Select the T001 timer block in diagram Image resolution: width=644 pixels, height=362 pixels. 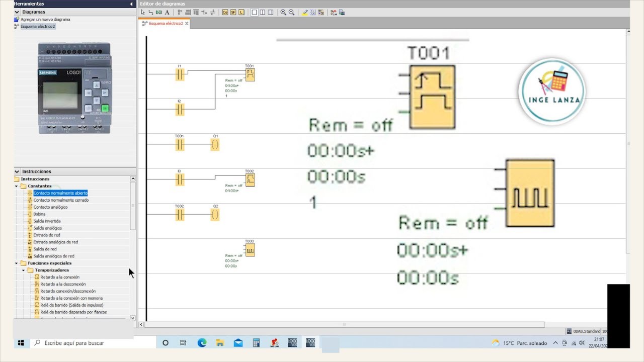(250, 74)
